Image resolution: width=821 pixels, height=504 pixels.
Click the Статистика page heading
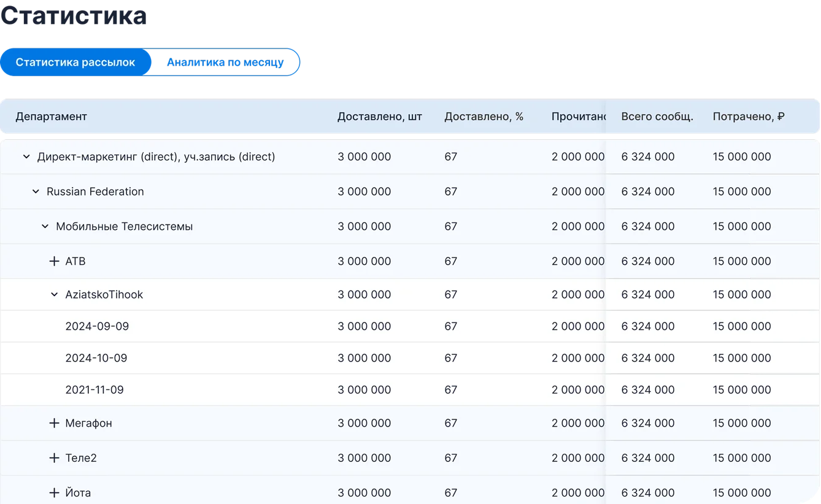[x=74, y=15]
